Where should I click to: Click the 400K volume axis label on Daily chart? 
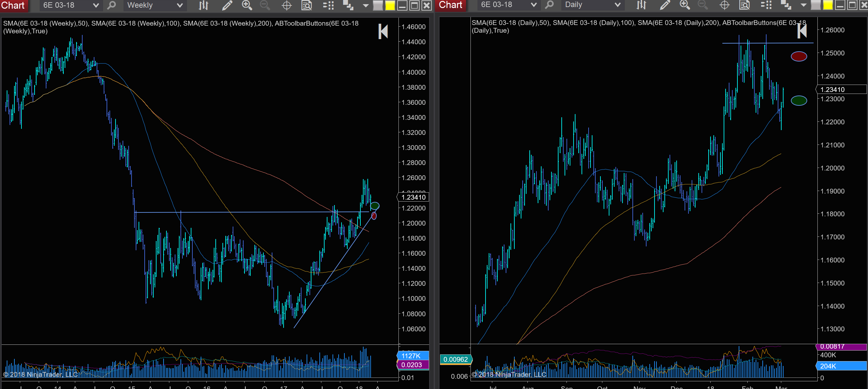[x=828, y=355]
